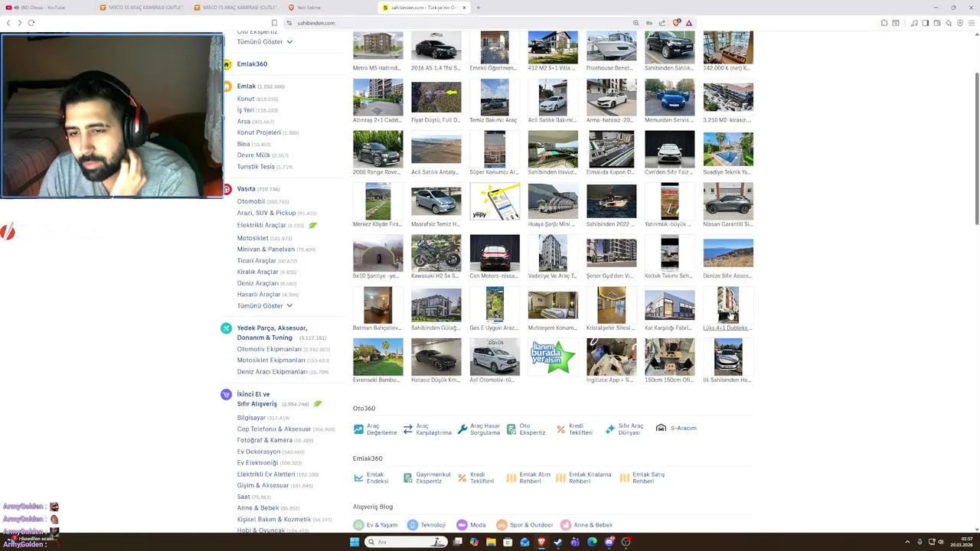980x551 pixels.
Task: Open the Araç Hasar Sorgulama wrench icon
Action: (462, 429)
